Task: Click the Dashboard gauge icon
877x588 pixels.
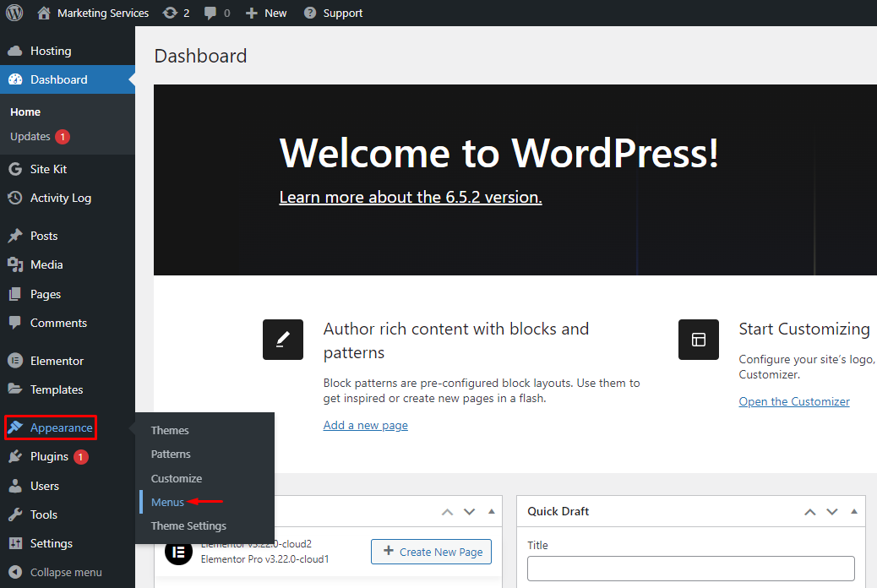Action: [x=15, y=79]
